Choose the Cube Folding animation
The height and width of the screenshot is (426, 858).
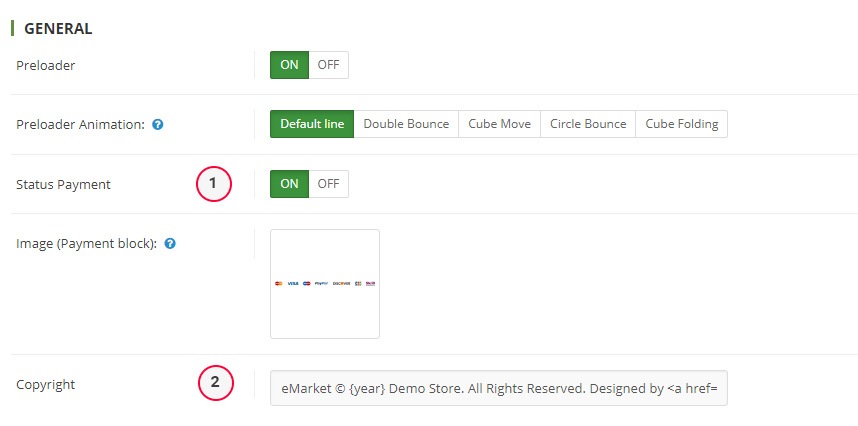[x=682, y=124]
